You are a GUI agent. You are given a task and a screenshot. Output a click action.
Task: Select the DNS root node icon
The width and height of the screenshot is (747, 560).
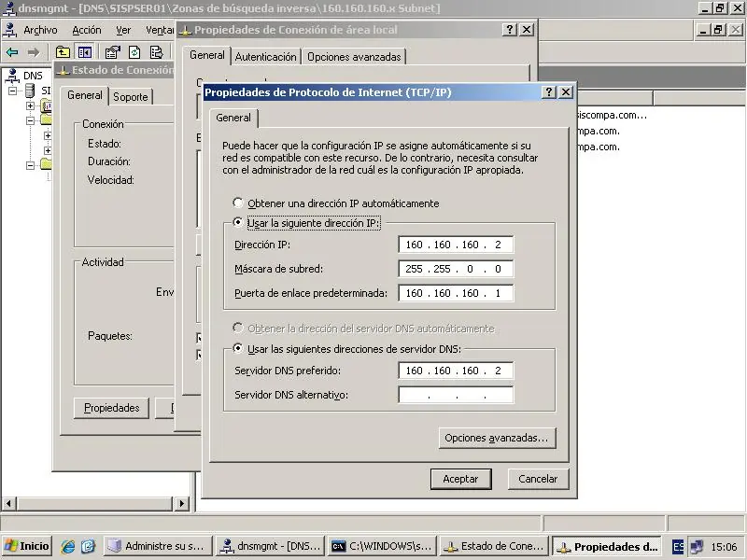tap(12, 76)
